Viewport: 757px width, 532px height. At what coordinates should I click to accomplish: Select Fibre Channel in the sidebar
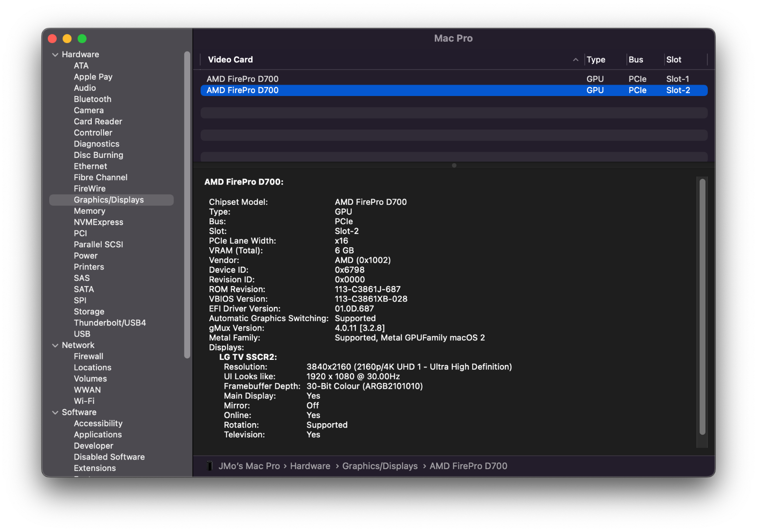coord(100,177)
